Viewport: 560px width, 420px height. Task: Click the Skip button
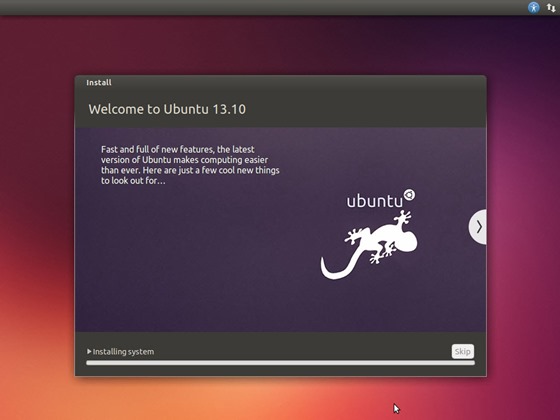click(462, 351)
